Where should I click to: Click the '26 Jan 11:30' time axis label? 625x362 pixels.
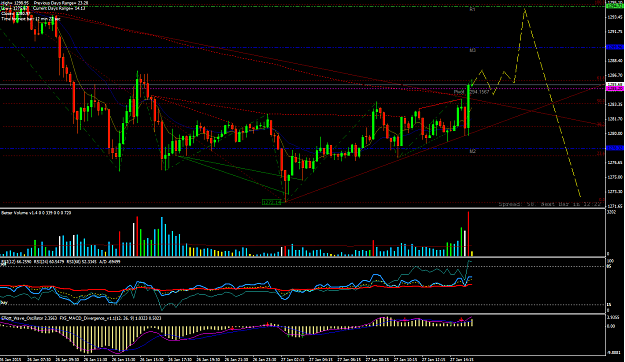(96, 359)
